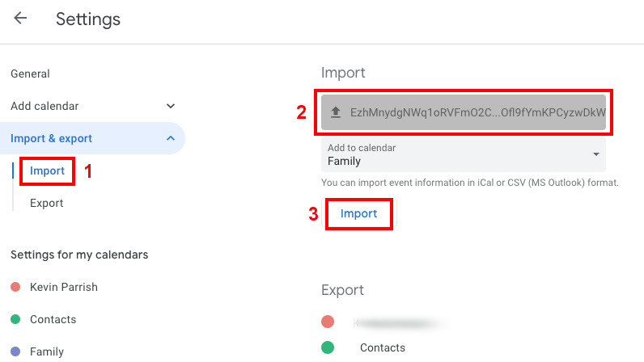
Task: Click Contacts entry in Export list
Action: (x=383, y=348)
